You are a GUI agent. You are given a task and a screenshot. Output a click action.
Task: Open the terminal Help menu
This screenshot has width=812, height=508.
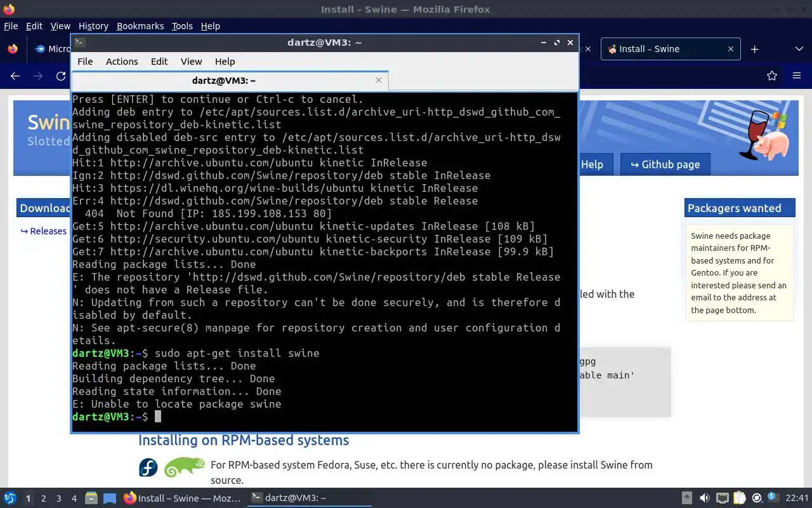pos(225,62)
